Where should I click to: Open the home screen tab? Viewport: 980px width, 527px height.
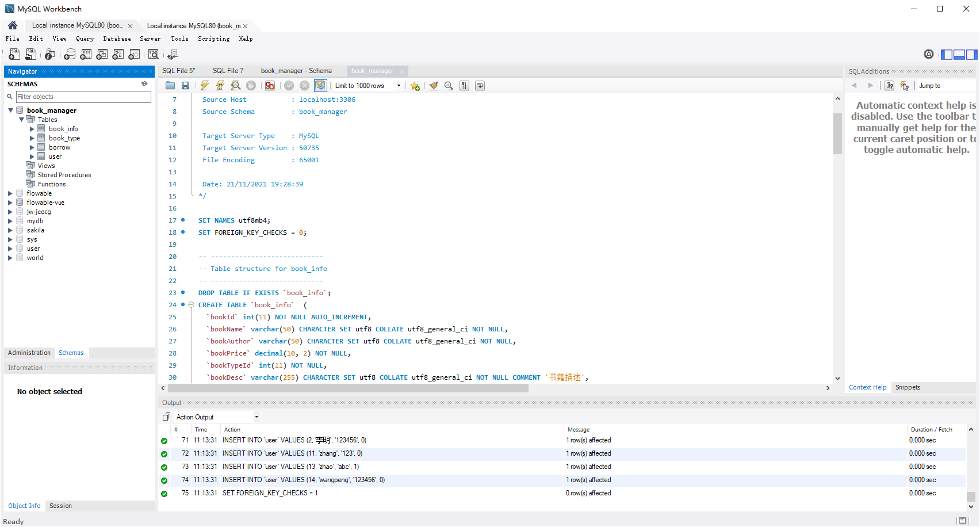point(13,25)
